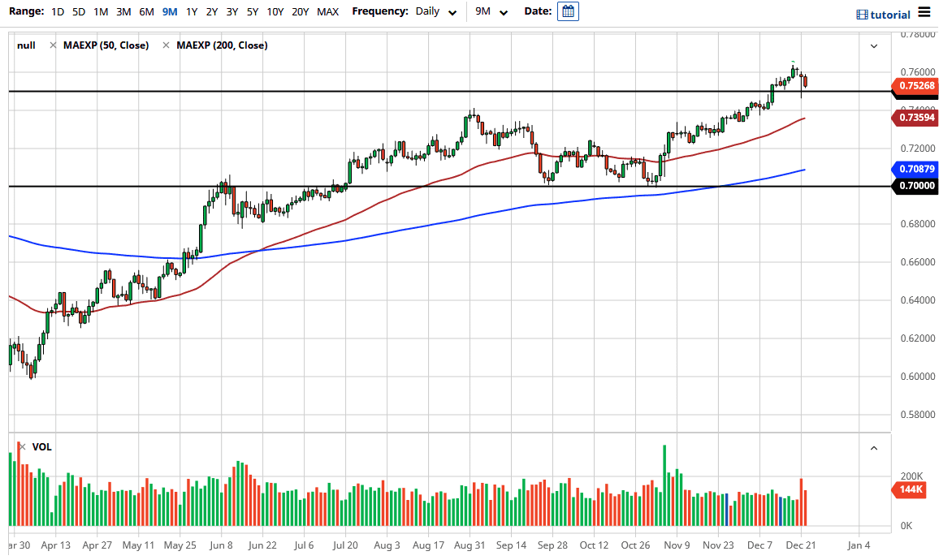The width and height of the screenshot is (939, 560).
Task: Open the Date calendar picker
Action: (x=568, y=11)
